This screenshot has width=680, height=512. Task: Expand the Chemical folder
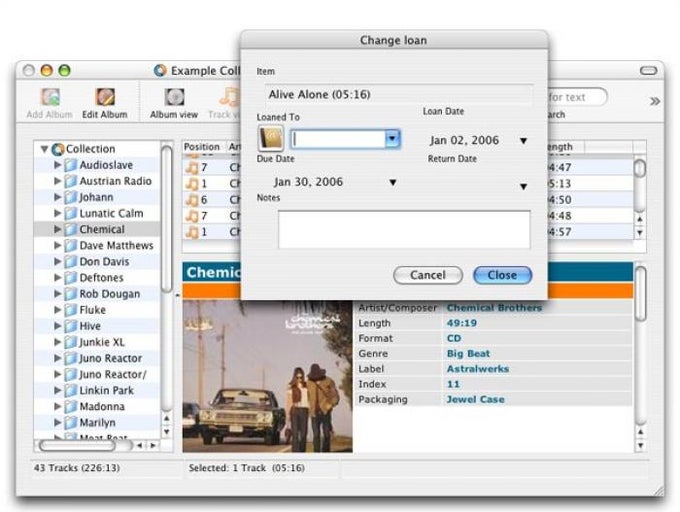57,229
